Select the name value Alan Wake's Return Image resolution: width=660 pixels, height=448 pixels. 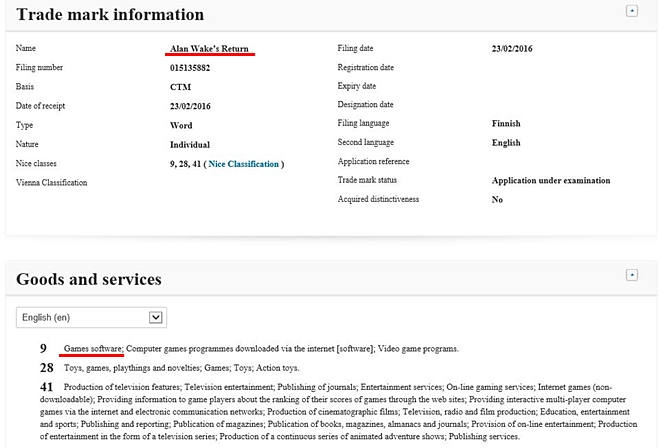point(209,48)
